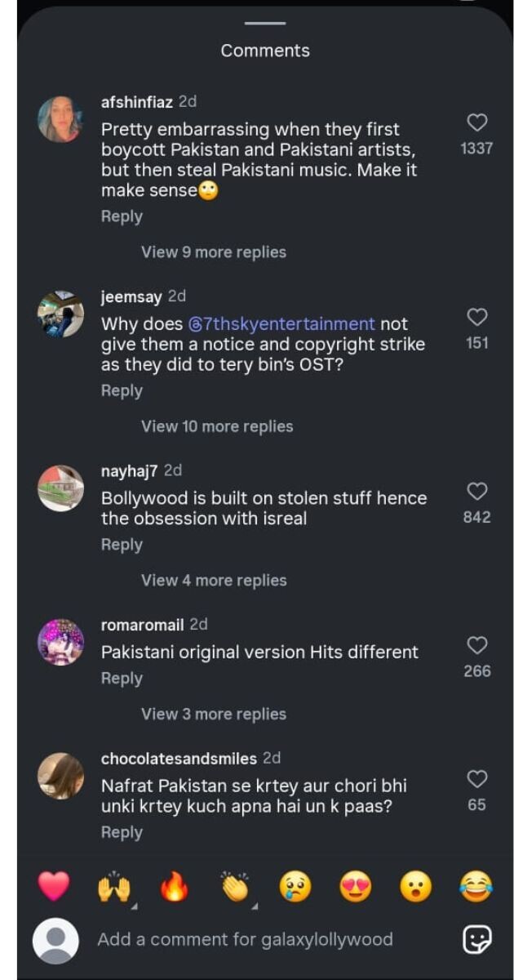The height and width of the screenshot is (980, 514).
Task: Pick the raising hands emoji
Action: 114,886
